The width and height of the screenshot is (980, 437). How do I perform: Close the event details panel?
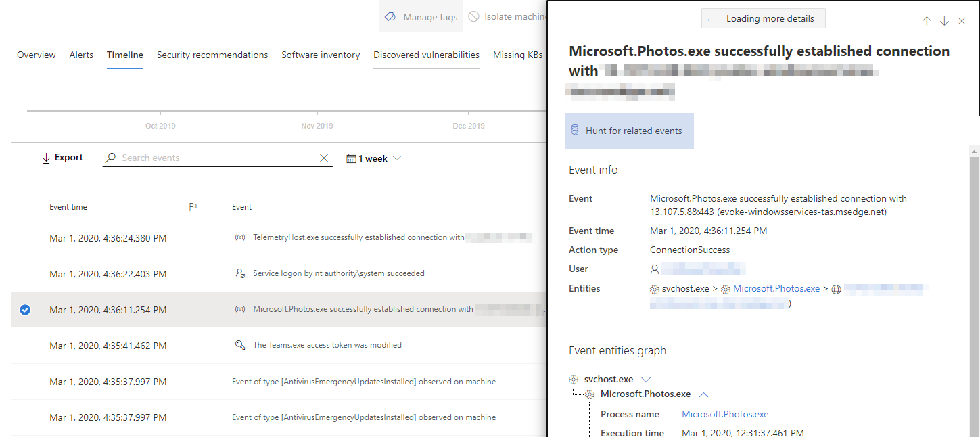tap(962, 21)
